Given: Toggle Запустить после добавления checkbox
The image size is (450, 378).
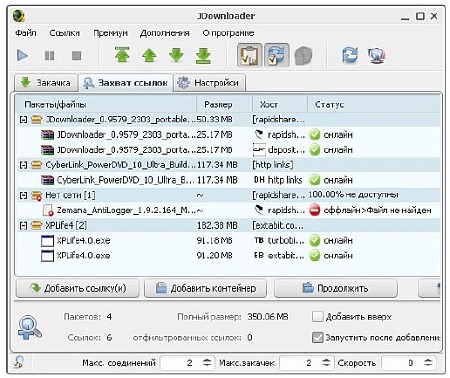Looking at the screenshot, I should pos(317,338).
